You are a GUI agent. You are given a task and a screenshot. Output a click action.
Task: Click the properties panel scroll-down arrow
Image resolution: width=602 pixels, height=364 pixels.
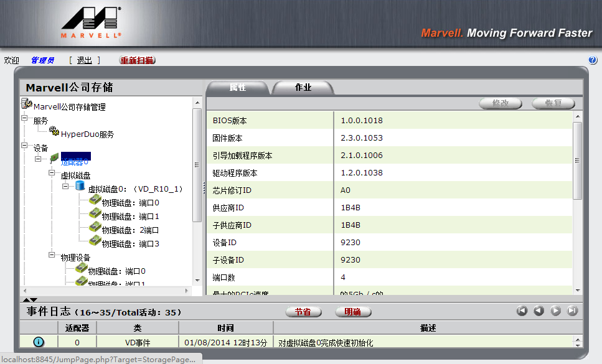(x=578, y=291)
